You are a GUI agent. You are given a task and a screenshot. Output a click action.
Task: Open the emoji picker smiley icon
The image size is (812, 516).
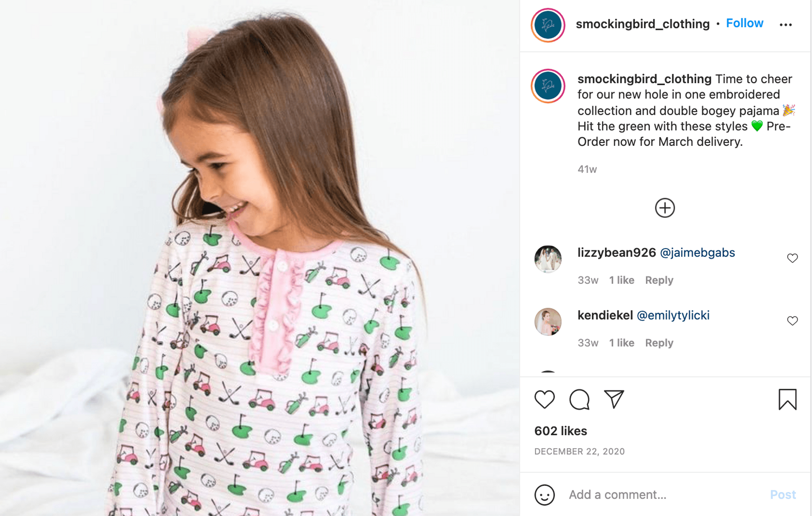point(544,495)
